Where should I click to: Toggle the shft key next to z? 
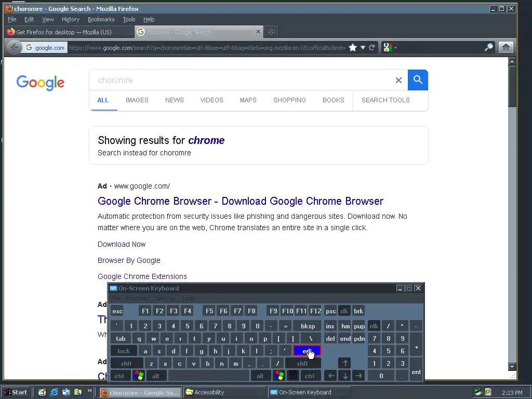(x=126, y=363)
